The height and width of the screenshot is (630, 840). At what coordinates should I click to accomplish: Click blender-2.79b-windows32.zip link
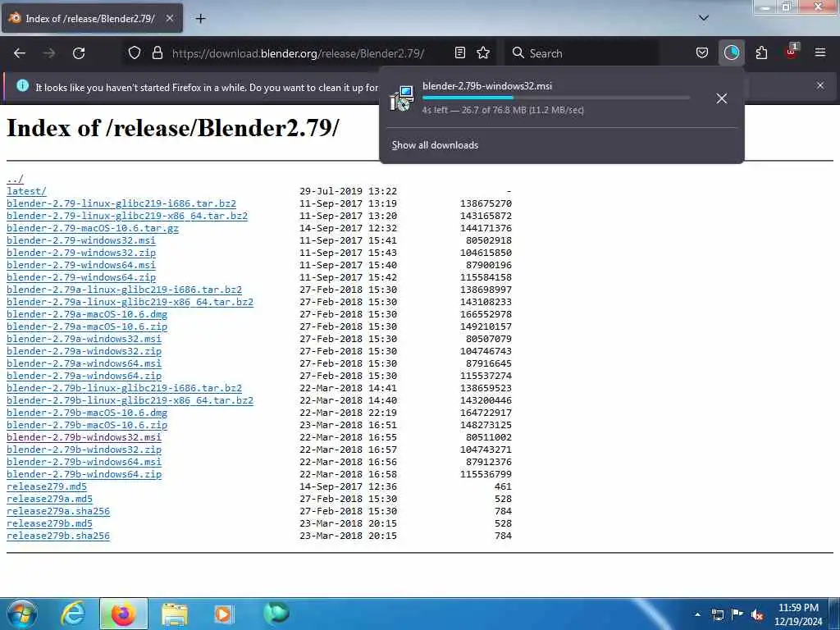[84, 450]
